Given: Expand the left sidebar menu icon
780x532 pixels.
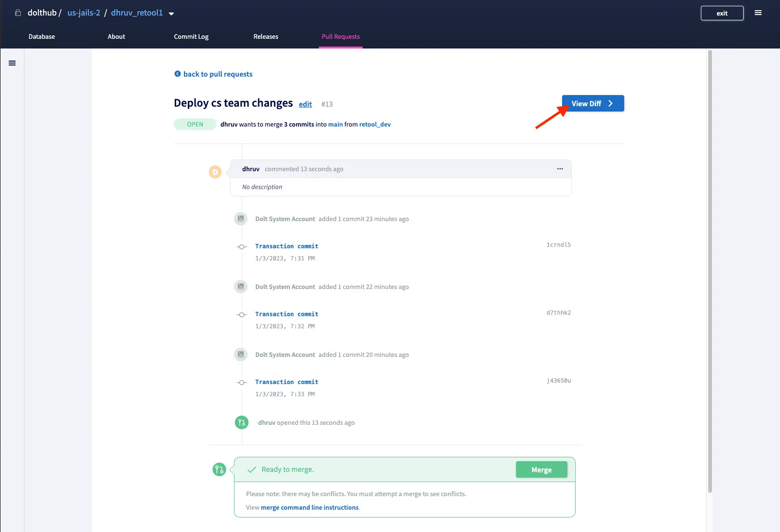Looking at the screenshot, I should click(x=12, y=63).
